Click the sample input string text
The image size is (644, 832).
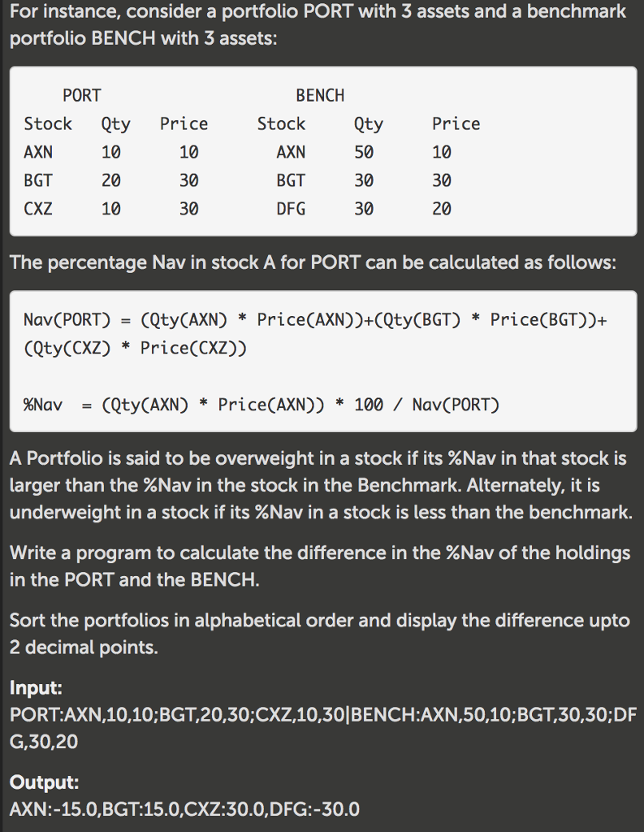pos(322,728)
